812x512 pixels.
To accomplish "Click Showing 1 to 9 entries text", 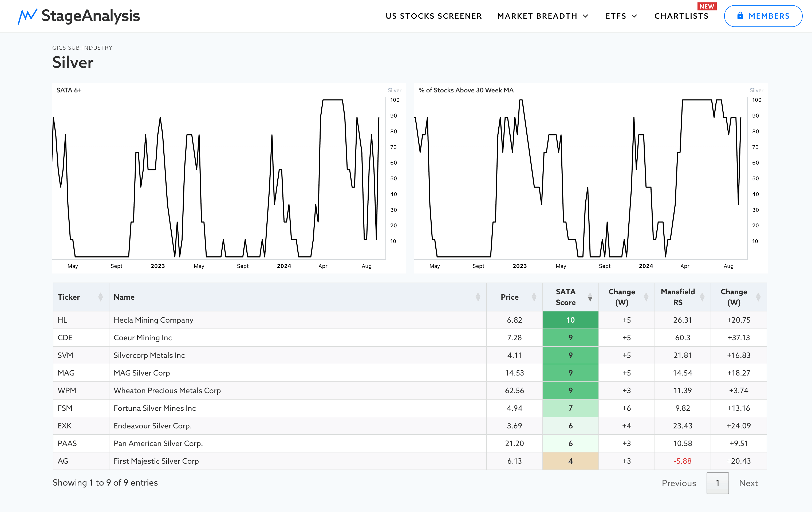I will coord(105,483).
